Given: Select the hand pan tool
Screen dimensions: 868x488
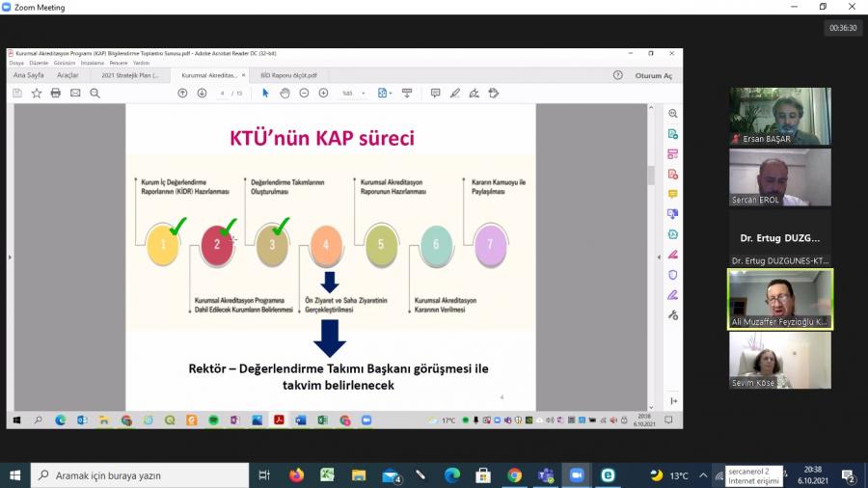Looking at the screenshot, I should 285,94.
